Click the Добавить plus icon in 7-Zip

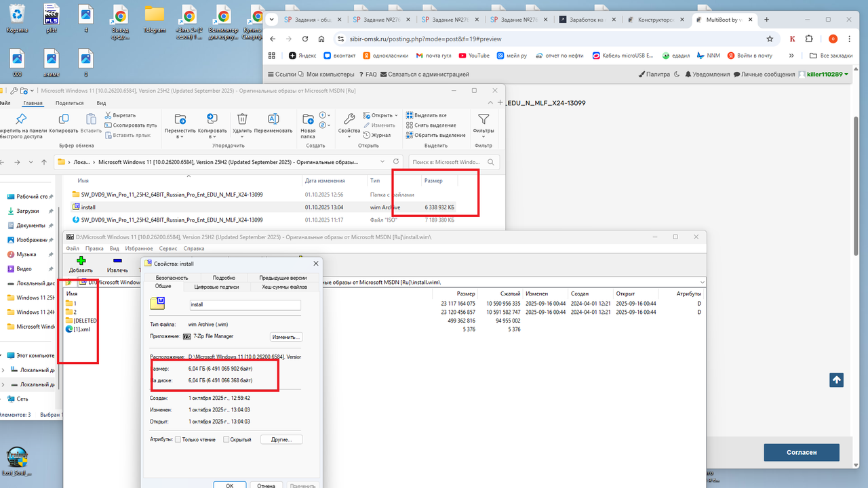tap(81, 260)
